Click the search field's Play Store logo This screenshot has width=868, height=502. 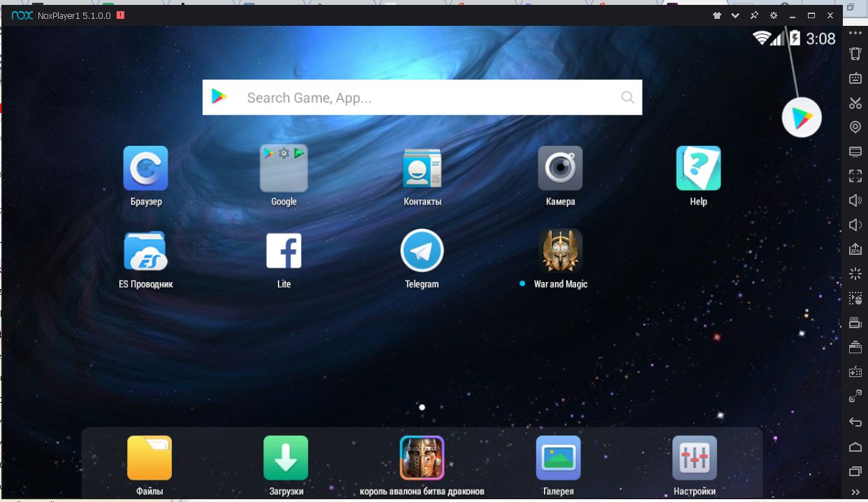pos(219,97)
